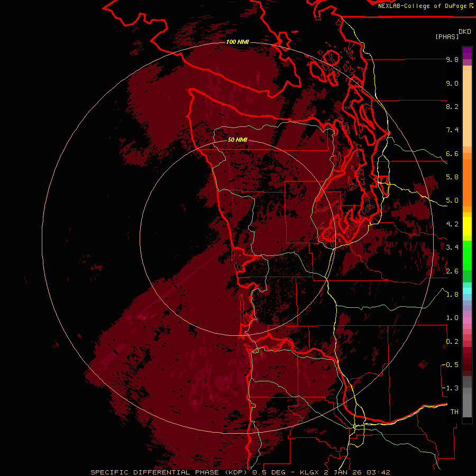
Task: Click the 03:42 timestamp
Action: click(378, 472)
